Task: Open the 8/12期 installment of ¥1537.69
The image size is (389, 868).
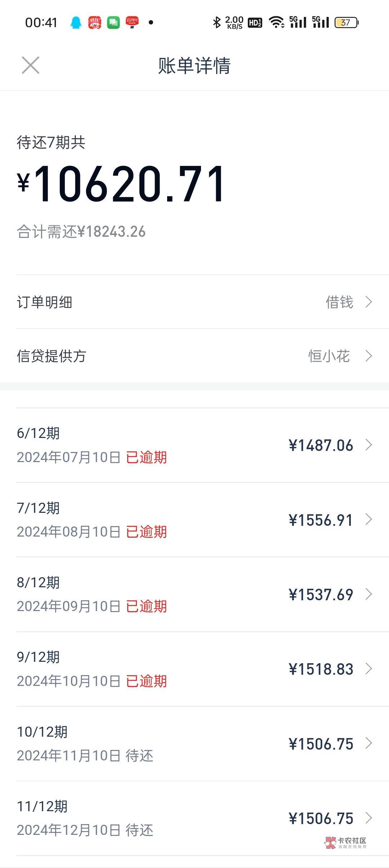Action: 194,594
